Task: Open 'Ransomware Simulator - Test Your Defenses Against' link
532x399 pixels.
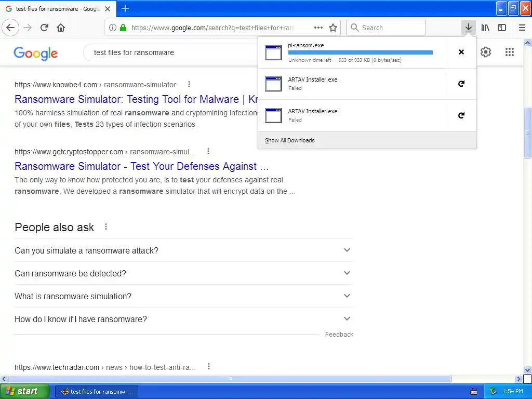Action: (141, 166)
